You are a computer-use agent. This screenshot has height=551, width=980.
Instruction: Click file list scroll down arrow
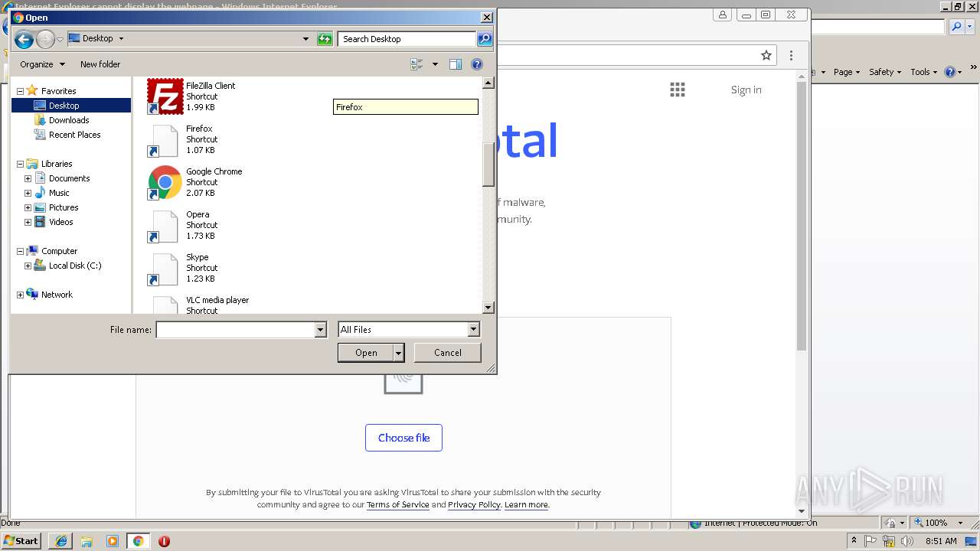[488, 308]
